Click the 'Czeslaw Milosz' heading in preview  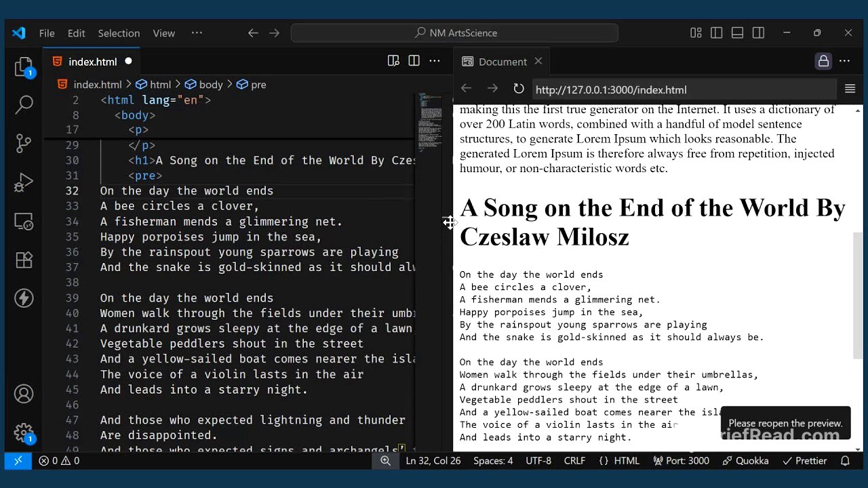pyautogui.click(x=545, y=237)
